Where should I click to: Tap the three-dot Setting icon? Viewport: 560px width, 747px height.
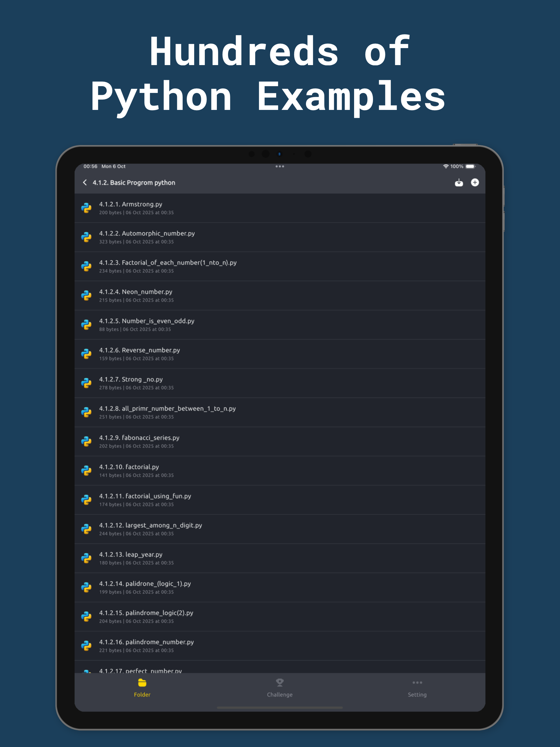(417, 682)
